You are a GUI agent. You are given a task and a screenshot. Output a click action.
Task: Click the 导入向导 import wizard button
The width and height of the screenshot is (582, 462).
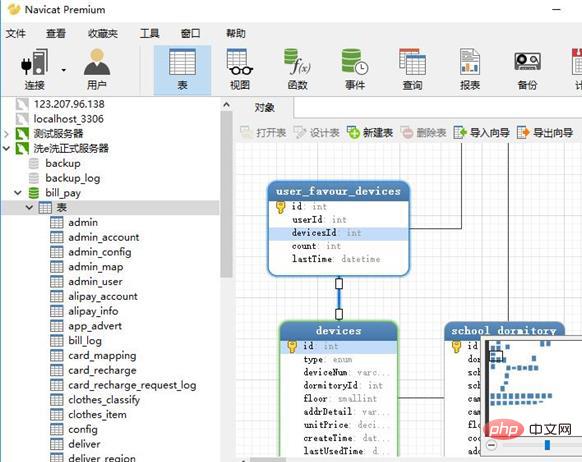pyautogui.click(x=481, y=132)
